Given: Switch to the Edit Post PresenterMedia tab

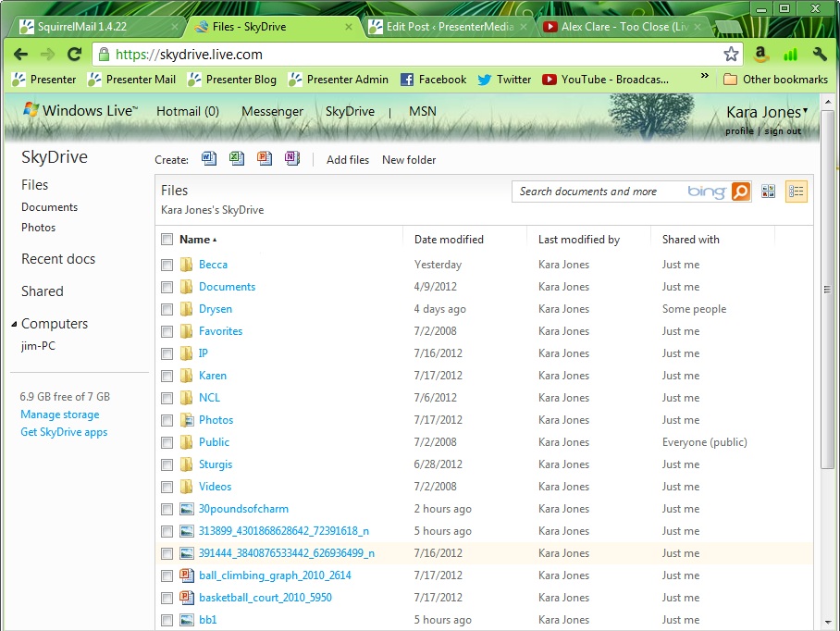Looking at the screenshot, I should click(449, 26).
